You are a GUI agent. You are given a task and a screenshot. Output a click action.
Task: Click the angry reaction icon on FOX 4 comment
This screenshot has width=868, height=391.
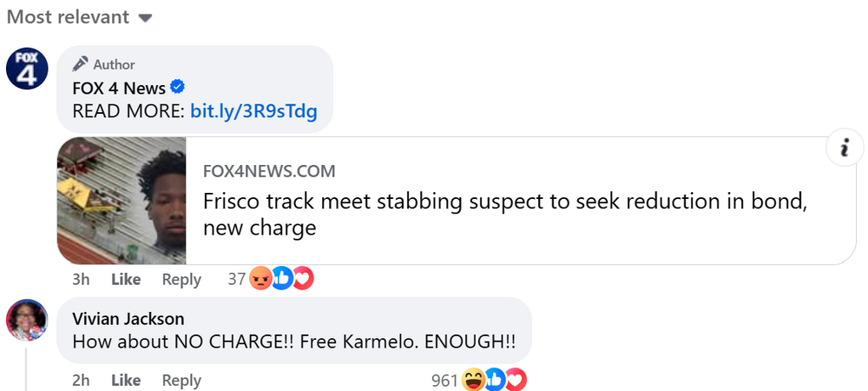coord(260,279)
